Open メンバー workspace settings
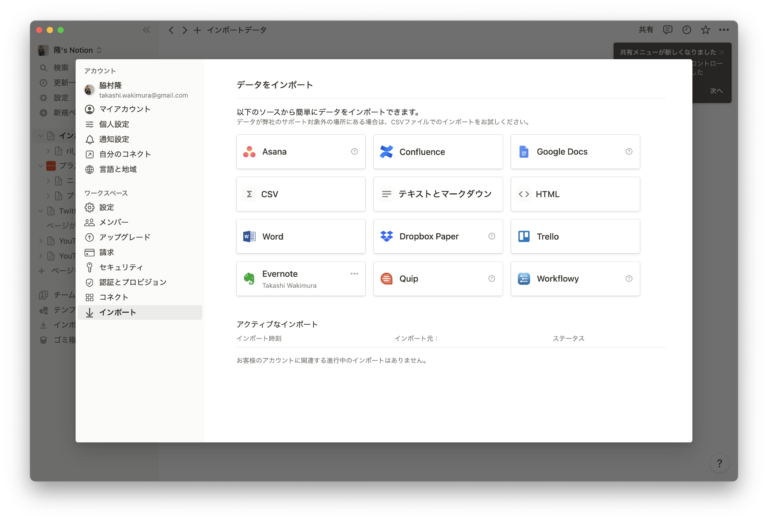 pos(113,222)
